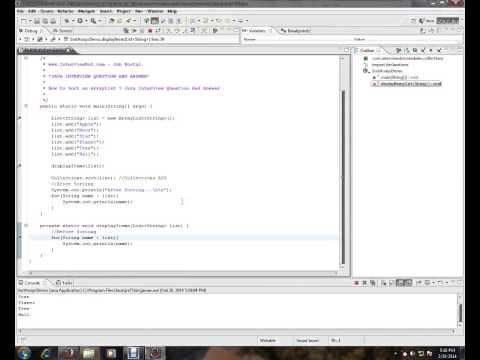Toggle Pin Console in the Console toolbar
Screen dimensions: 480x360
point(419,283)
